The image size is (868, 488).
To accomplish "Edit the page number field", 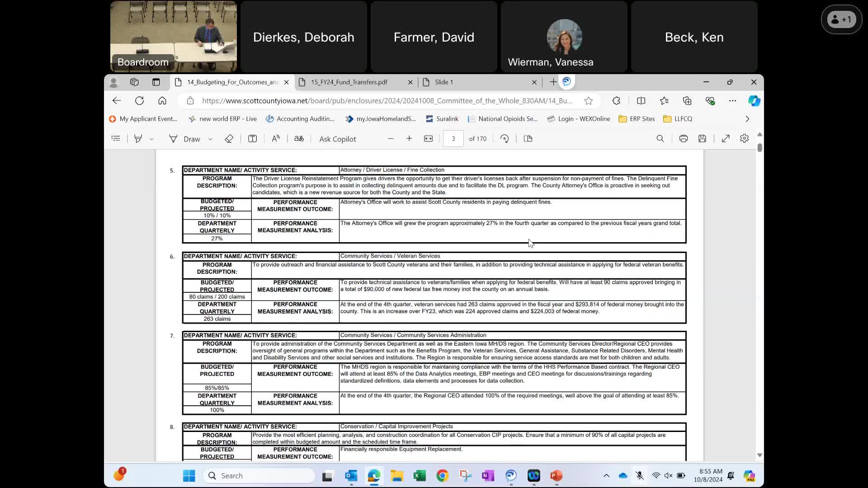I will pyautogui.click(x=453, y=139).
